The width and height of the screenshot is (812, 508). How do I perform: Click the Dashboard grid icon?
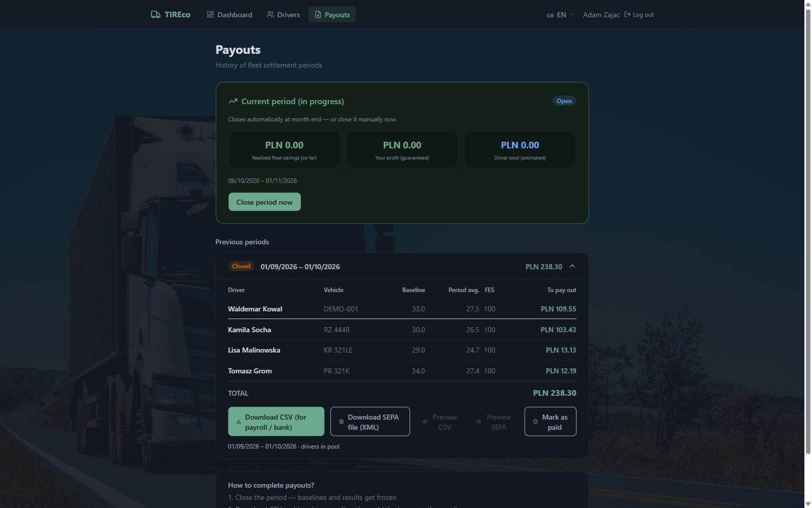point(210,15)
